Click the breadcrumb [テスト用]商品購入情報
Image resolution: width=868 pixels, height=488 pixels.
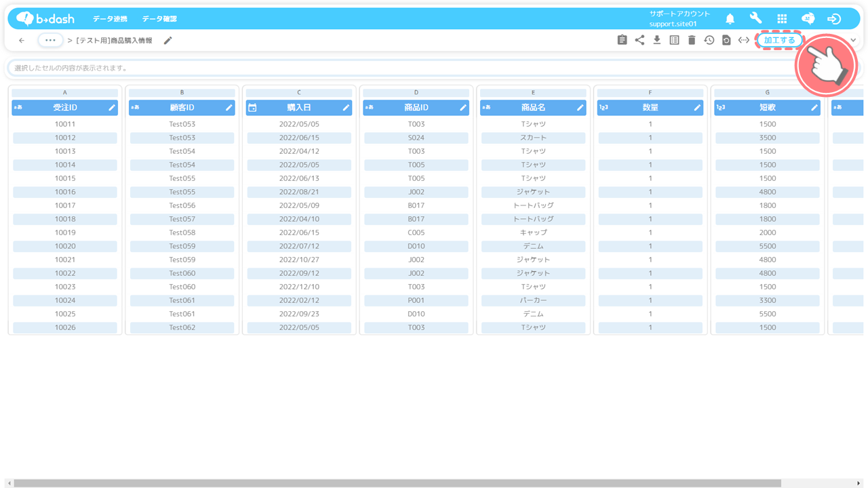coord(114,41)
